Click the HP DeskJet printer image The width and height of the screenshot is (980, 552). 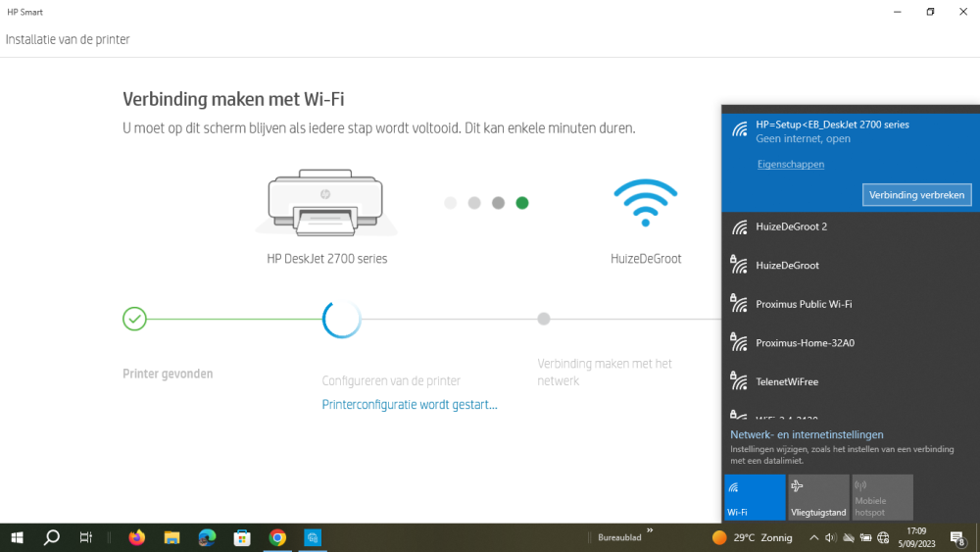325,202
